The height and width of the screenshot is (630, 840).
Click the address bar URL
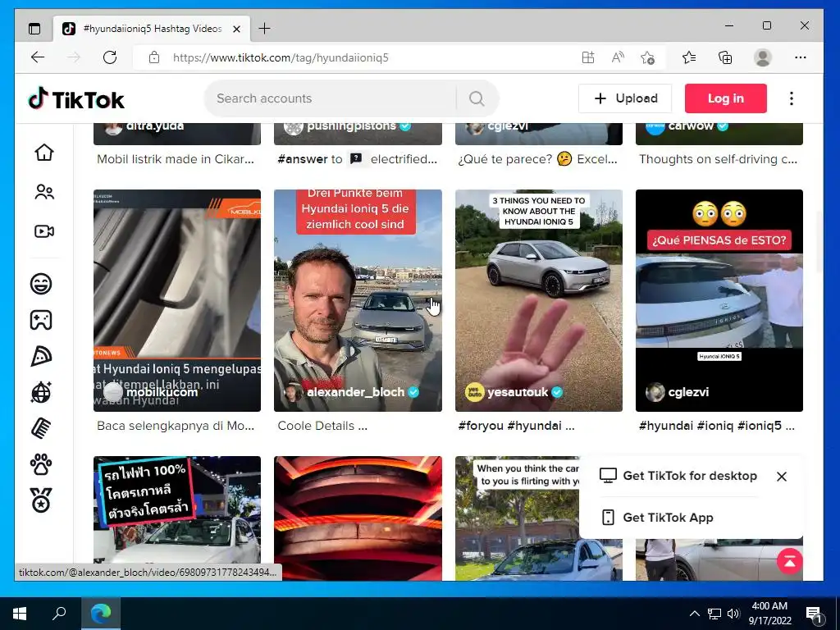281,58
